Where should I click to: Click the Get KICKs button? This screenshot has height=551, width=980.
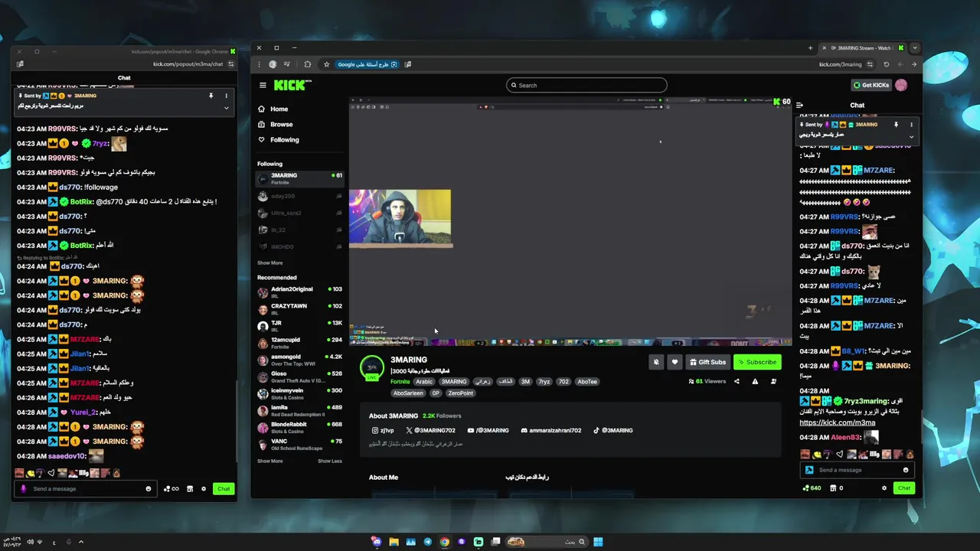871,85
